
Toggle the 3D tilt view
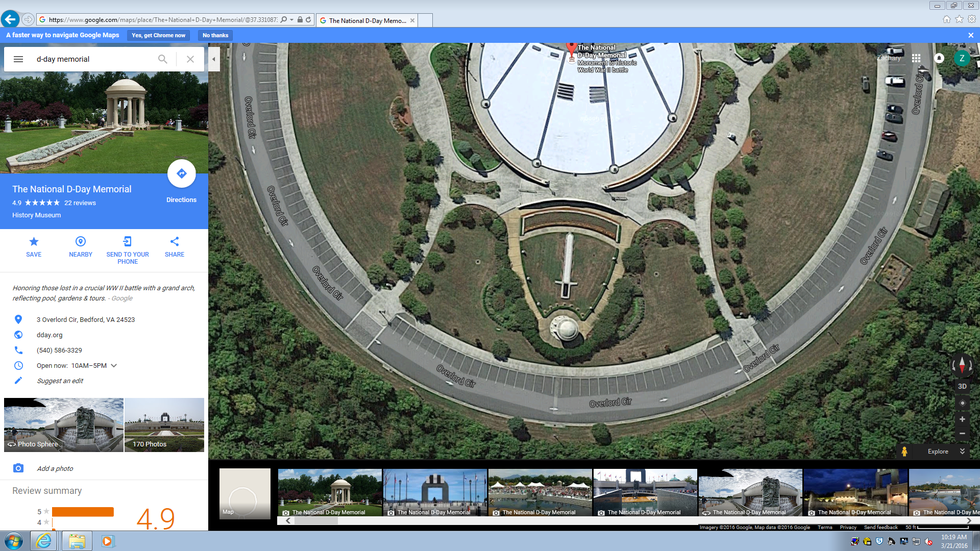click(x=962, y=386)
